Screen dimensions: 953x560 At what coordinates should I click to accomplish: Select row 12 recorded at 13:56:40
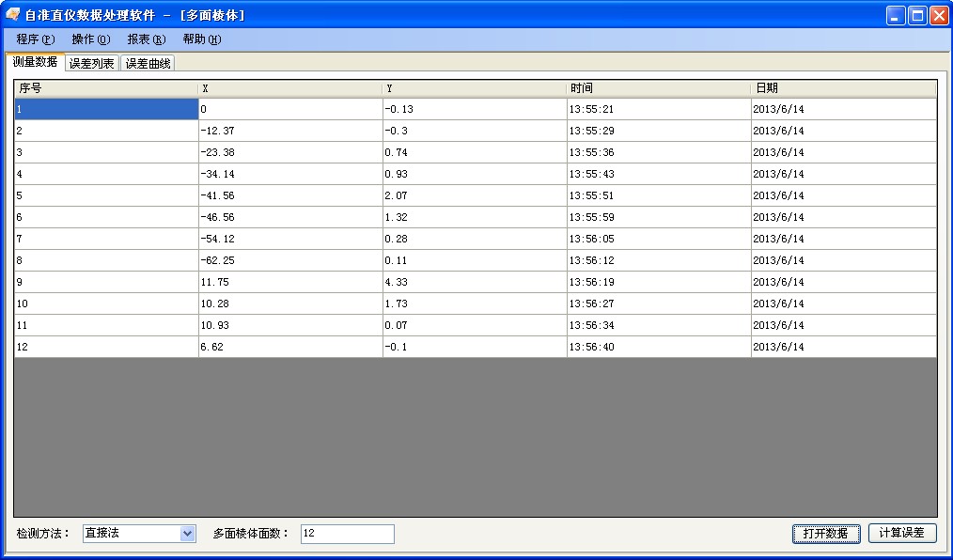282,347
